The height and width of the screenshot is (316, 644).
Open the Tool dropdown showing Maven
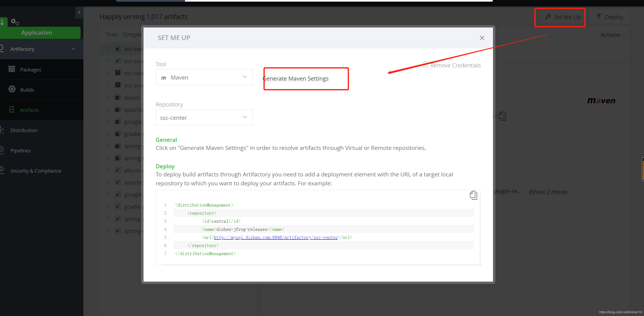[x=204, y=77]
